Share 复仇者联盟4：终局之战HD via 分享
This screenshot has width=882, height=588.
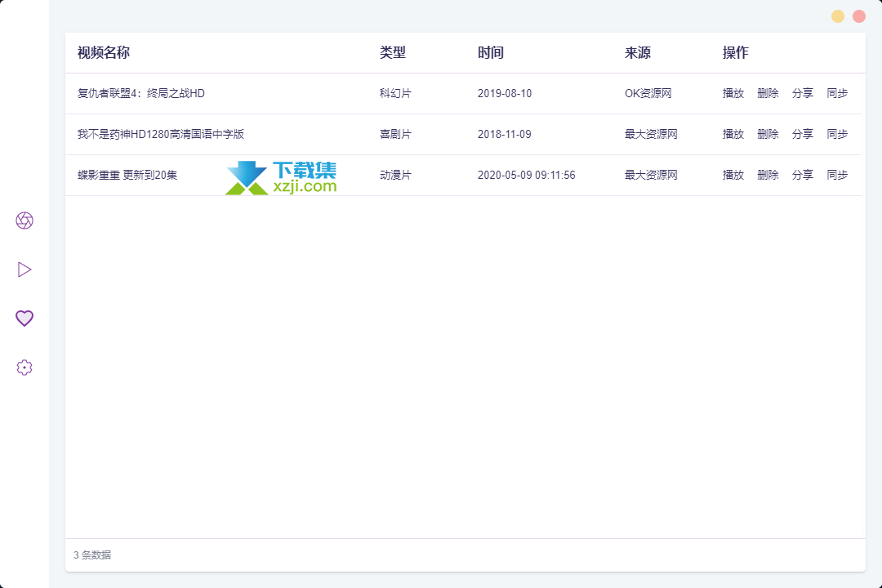point(803,93)
